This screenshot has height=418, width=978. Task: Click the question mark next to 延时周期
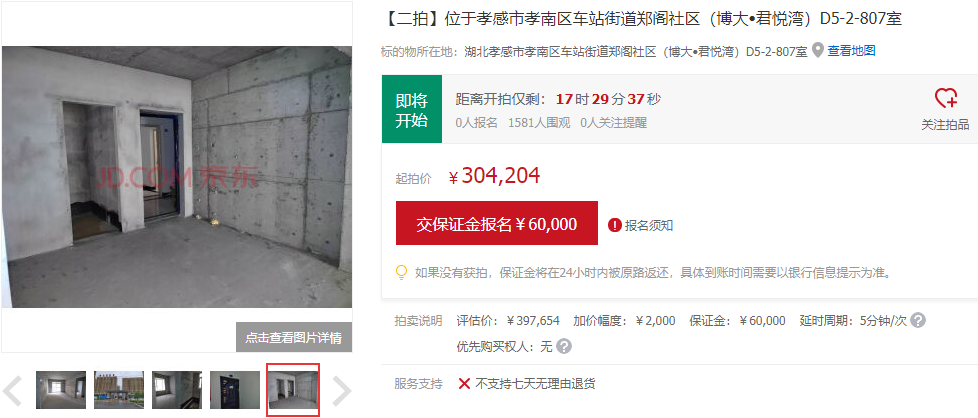click(918, 321)
